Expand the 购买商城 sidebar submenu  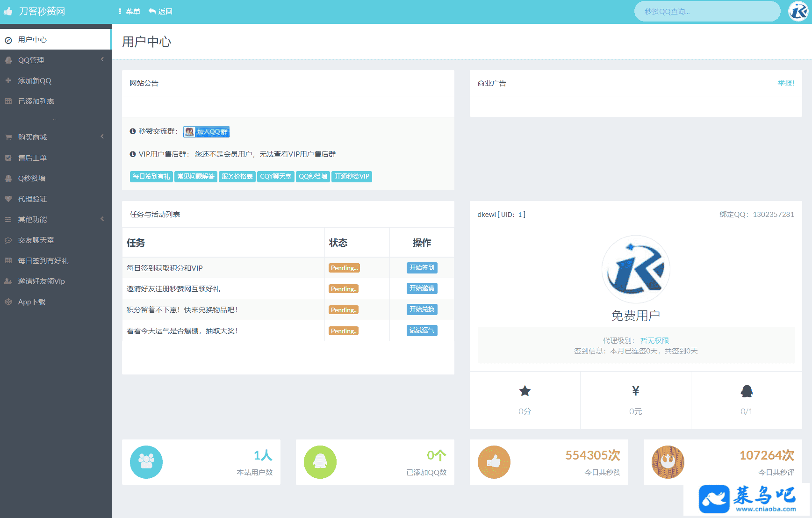tap(55, 137)
